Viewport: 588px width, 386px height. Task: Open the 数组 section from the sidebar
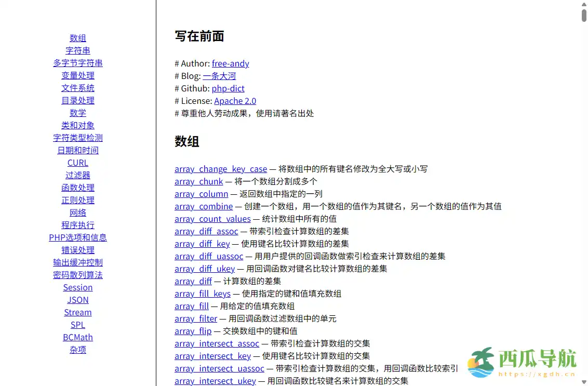pyautogui.click(x=77, y=38)
